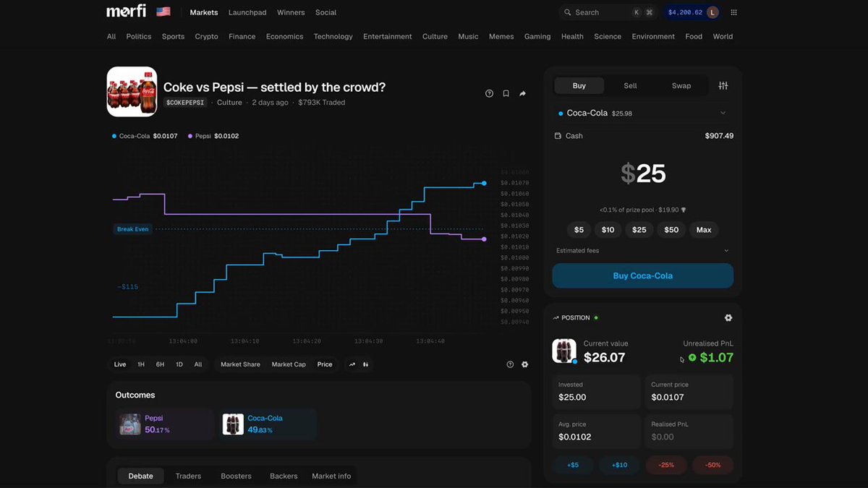Click the Coca-Cola icon in Position panel
This screenshot has height=488, width=868.
click(564, 351)
